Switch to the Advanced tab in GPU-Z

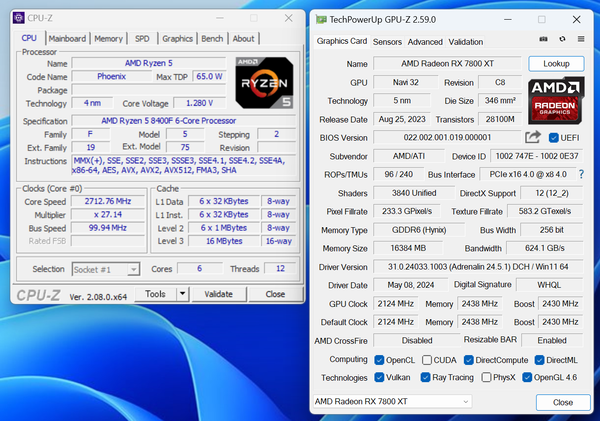425,42
